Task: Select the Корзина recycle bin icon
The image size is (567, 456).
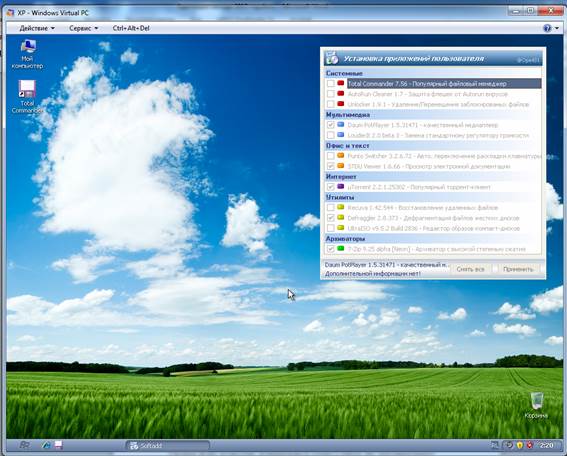Action: point(536,405)
